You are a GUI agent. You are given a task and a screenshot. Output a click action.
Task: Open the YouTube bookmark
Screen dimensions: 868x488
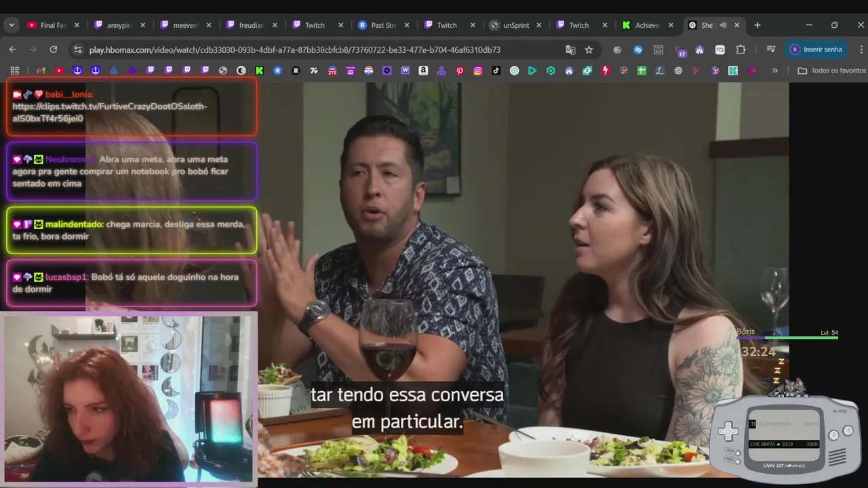coord(59,70)
